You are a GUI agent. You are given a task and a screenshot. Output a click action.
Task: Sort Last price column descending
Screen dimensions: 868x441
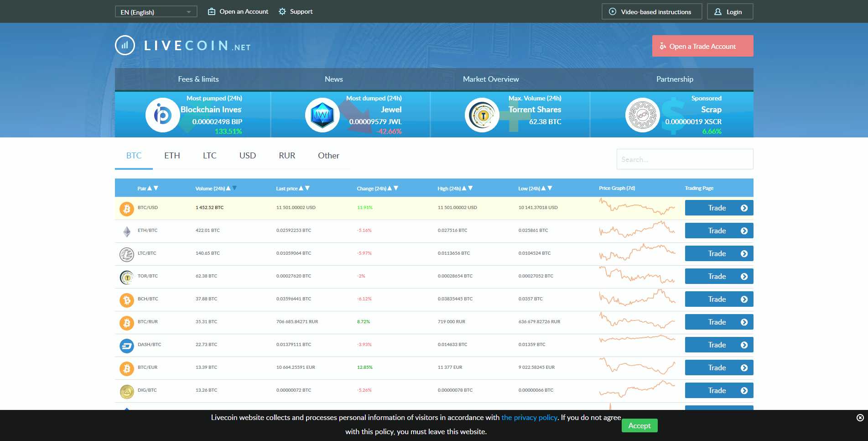pos(307,188)
